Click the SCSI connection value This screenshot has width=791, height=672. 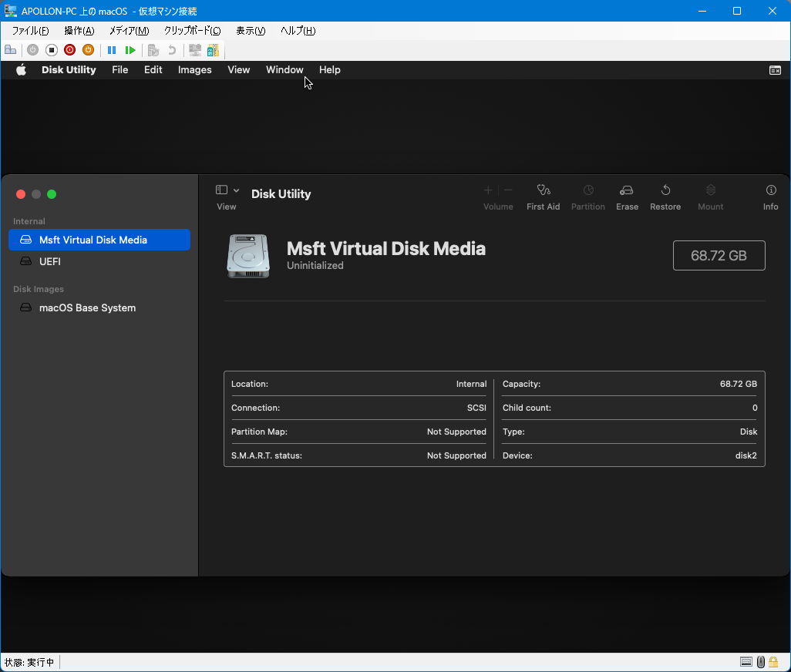[x=476, y=408]
